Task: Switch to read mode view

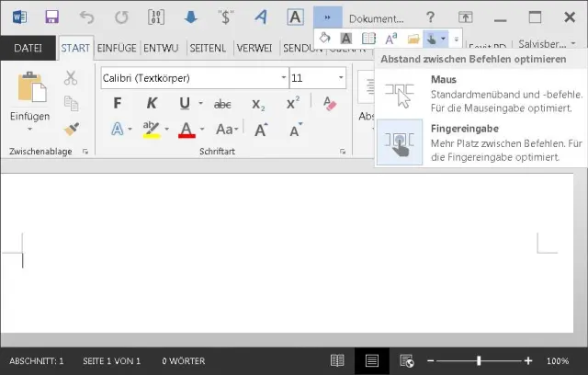Action: click(x=337, y=360)
